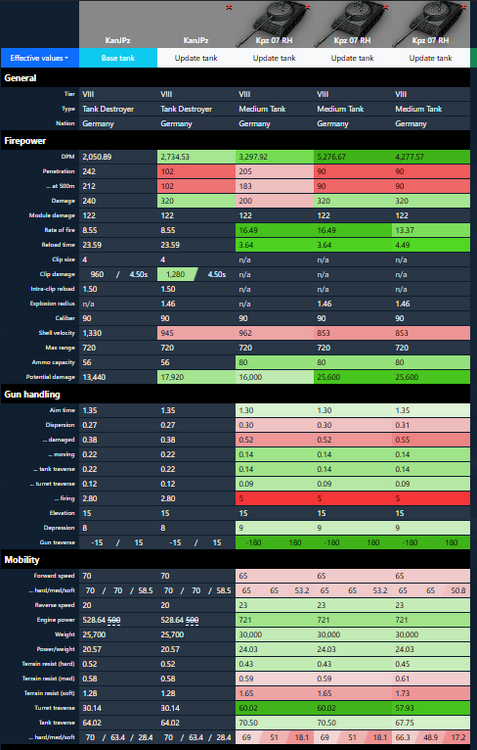The image size is (477, 750).
Task: Click the Max range row label
Action: point(62,348)
